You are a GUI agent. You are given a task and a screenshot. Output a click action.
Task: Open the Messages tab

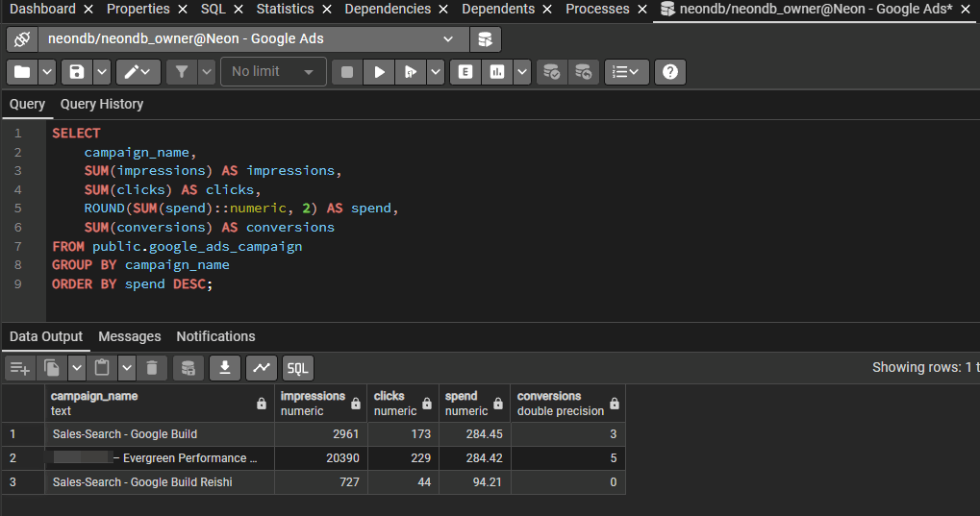(130, 336)
